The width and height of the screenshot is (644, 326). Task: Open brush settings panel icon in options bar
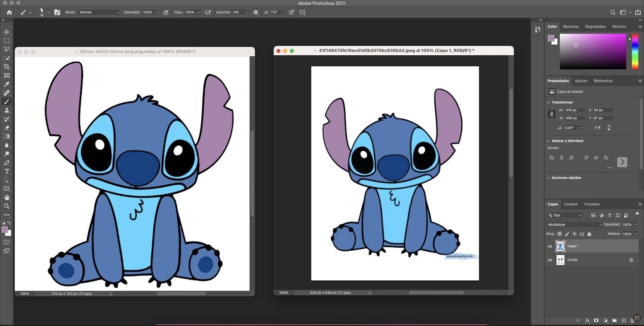click(57, 12)
